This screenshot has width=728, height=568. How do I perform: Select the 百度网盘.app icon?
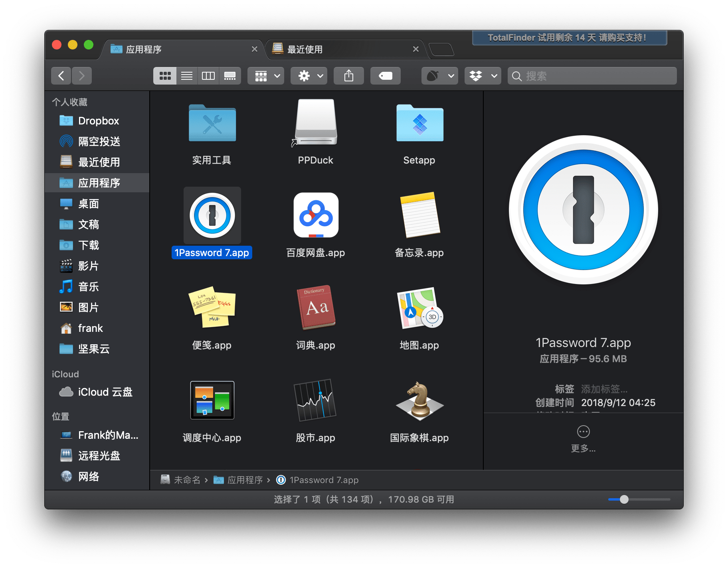(x=316, y=215)
